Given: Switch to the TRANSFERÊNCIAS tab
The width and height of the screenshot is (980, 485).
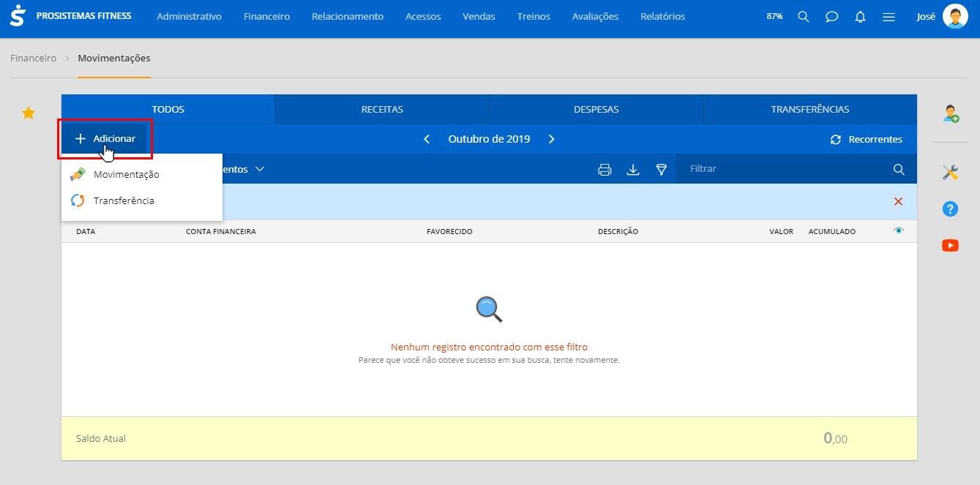Looking at the screenshot, I should [809, 109].
